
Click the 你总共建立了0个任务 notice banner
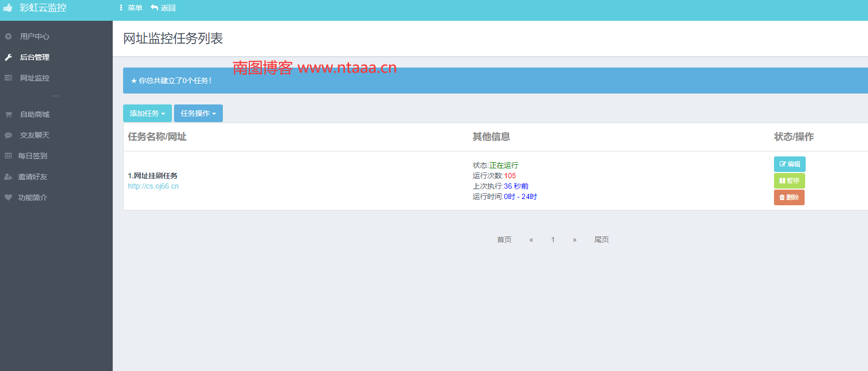tap(496, 81)
